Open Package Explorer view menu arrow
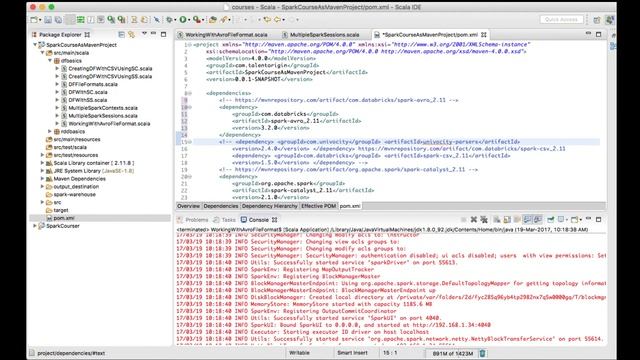 point(144,34)
